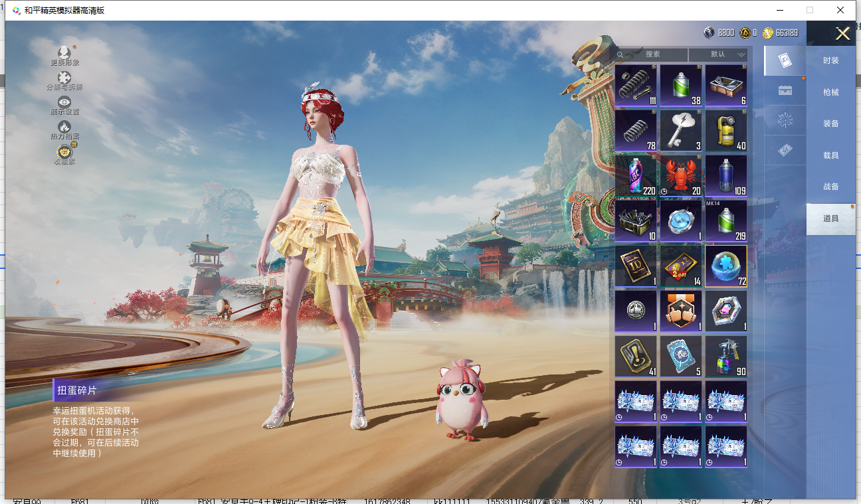Switch to the 战备 tab
861x504 pixels.
[x=831, y=187]
